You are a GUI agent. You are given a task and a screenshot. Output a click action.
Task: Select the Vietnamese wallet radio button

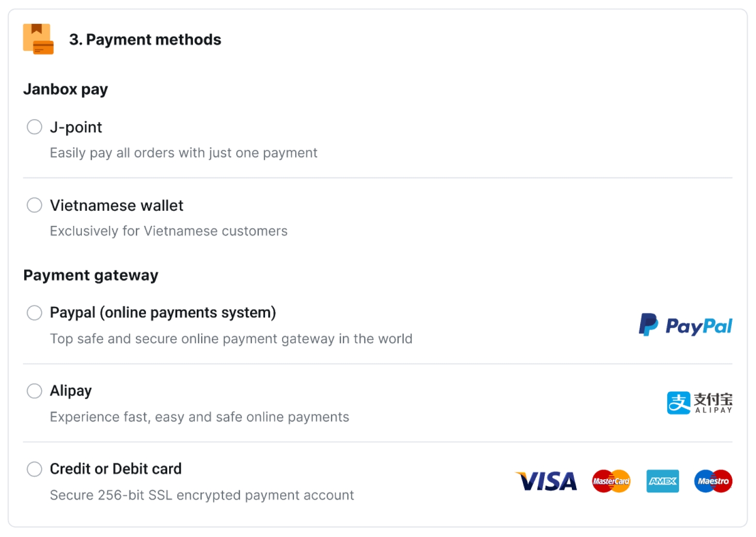point(34,205)
